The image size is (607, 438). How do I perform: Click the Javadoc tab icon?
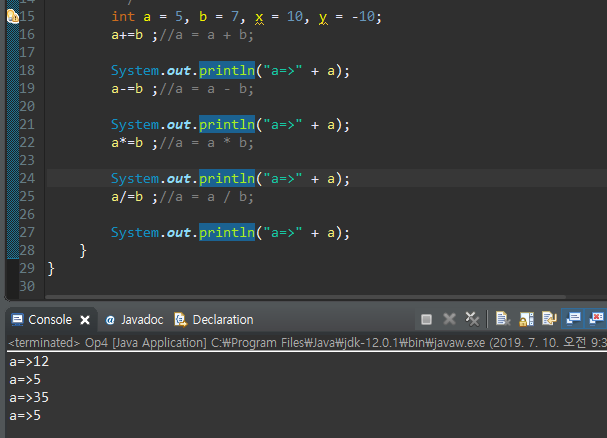point(110,320)
